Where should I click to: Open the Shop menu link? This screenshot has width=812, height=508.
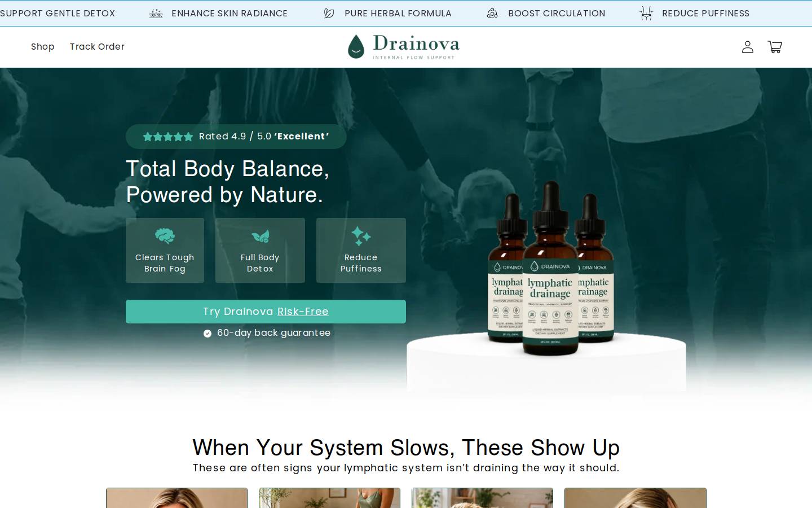[43, 47]
